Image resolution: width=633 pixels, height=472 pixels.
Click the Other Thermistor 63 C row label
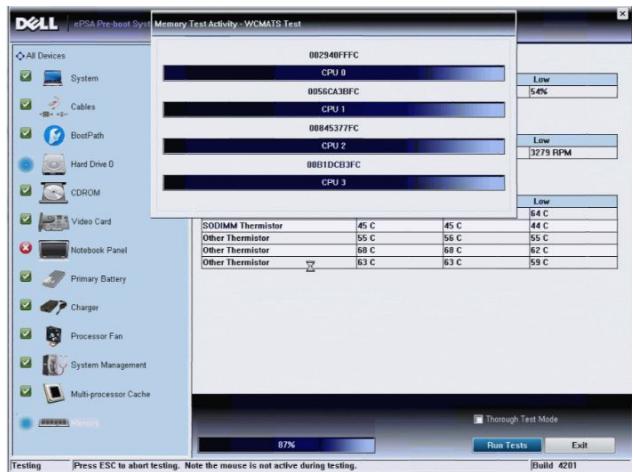[236, 262]
